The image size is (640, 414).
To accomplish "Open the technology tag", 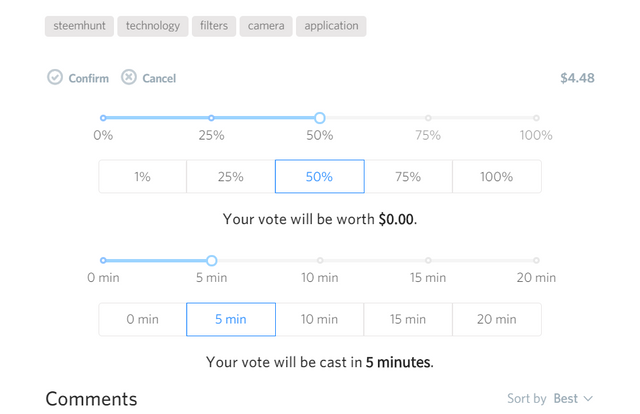I will (x=153, y=26).
